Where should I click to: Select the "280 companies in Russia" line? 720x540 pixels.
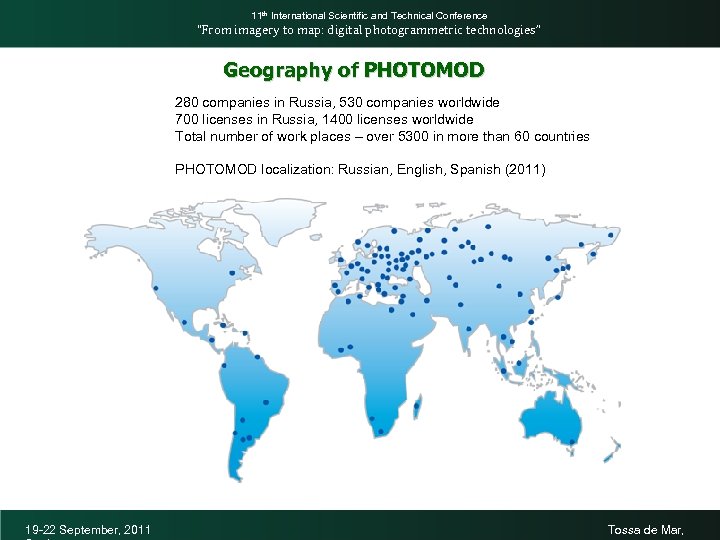337,102
